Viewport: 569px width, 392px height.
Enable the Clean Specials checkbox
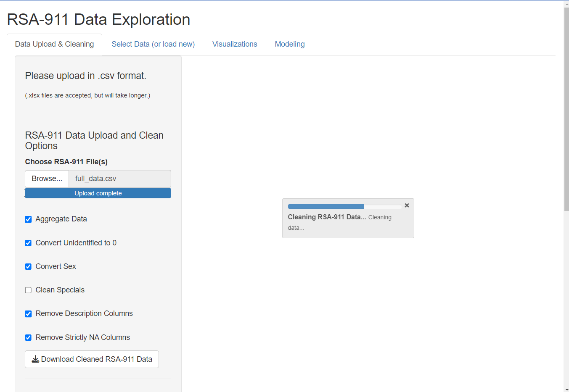pyautogui.click(x=28, y=290)
